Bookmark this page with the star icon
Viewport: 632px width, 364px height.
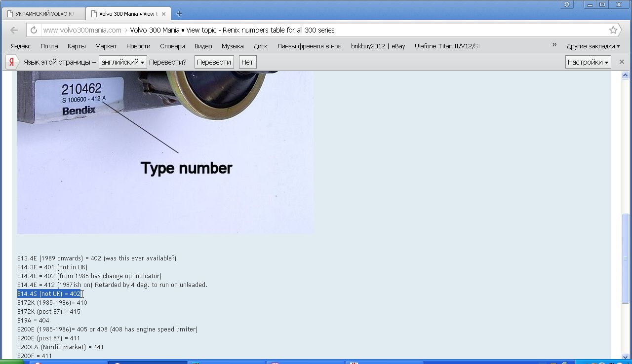[x=613, y=30]
